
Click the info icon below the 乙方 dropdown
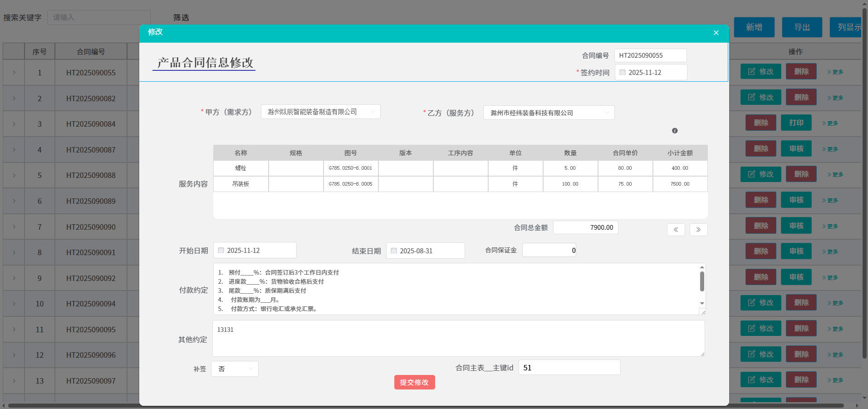(x=674, y=131)
